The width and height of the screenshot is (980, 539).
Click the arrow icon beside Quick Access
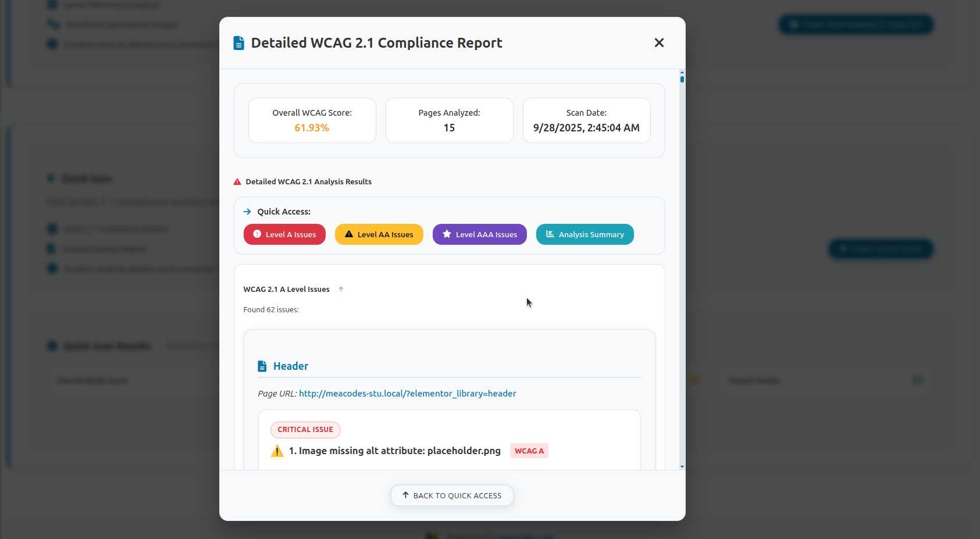tap(247, 212)
